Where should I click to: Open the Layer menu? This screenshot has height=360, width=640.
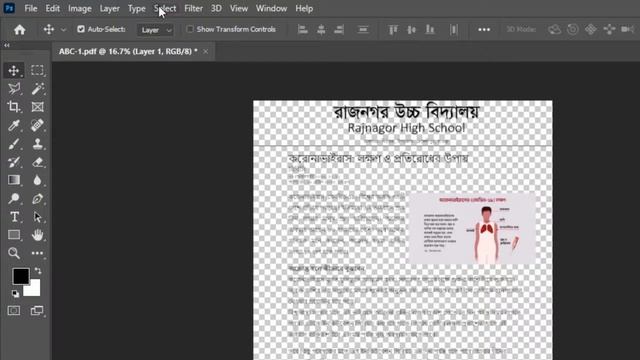pos(109,9)
